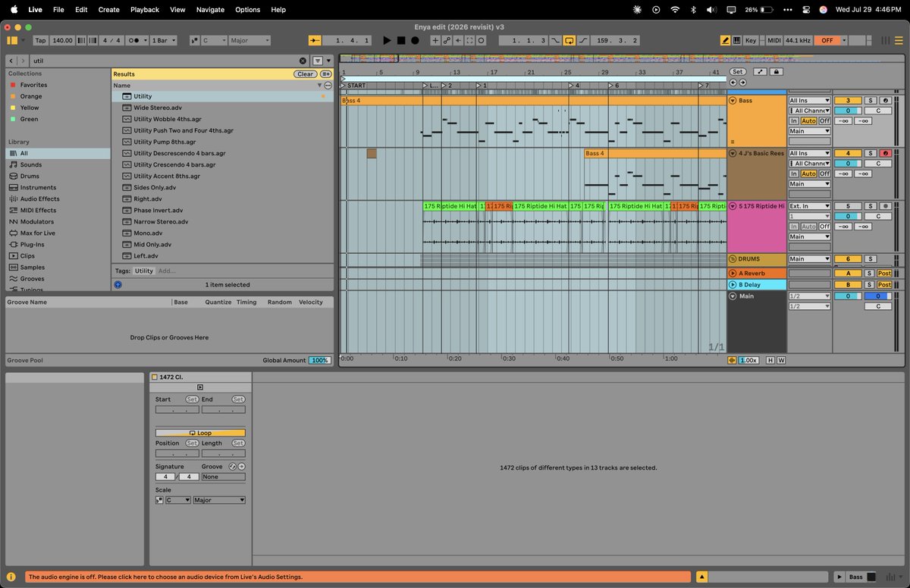This screenshot has height=588, width=910.
Task: Open the Options menu
Action: click(247, 9)
